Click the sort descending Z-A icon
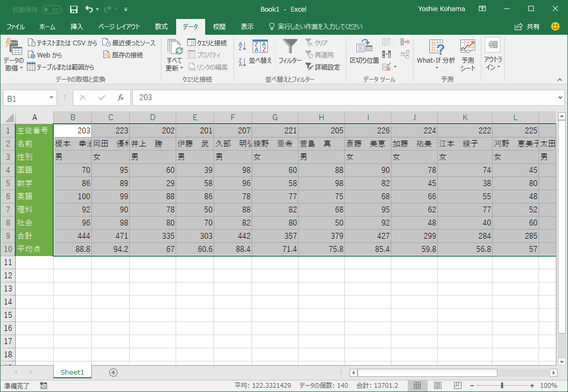The height and width of the screenshot is (392, 568). pos(242,62)
